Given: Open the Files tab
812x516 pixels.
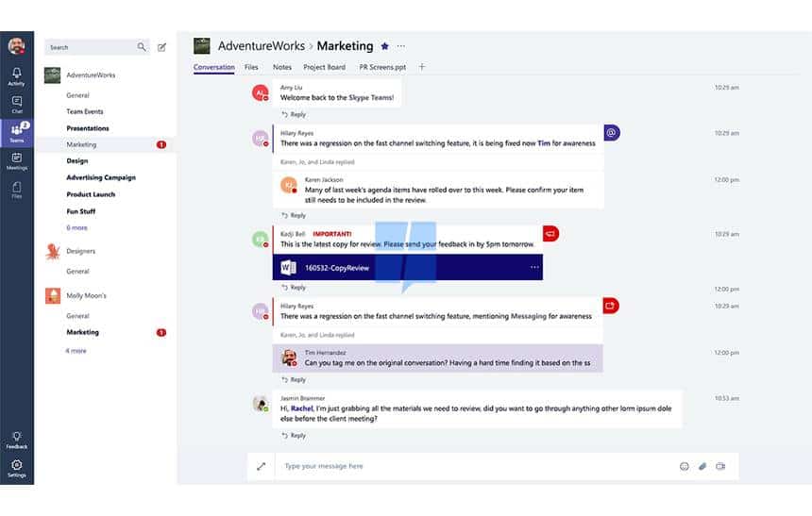Looking at the screenshot, I should coord(251,67).
